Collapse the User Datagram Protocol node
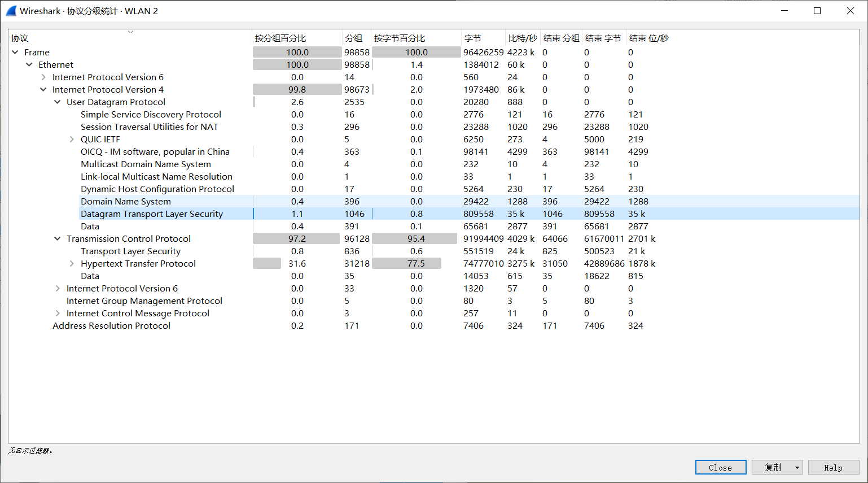868x483 pixels. tap(58, 102)
